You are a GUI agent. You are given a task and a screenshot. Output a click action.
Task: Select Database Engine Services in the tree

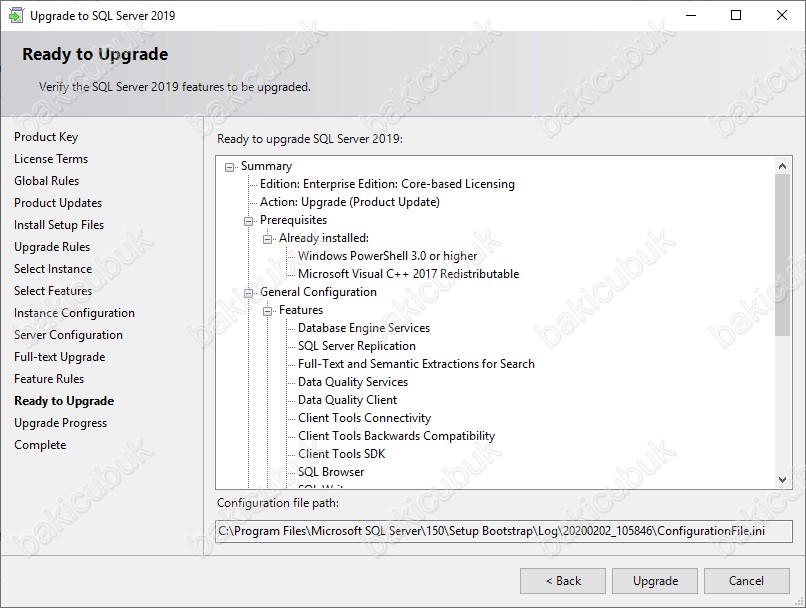[364, 328]
